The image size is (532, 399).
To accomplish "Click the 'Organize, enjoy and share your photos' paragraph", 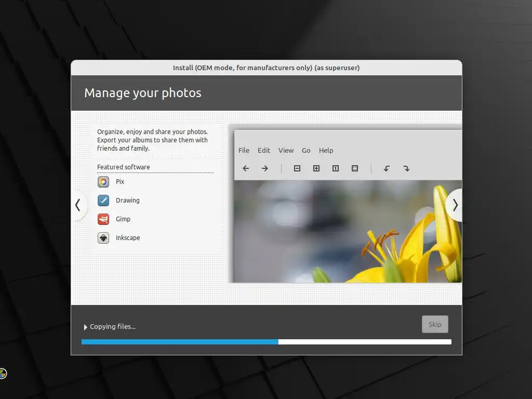I will pos(152,140).
